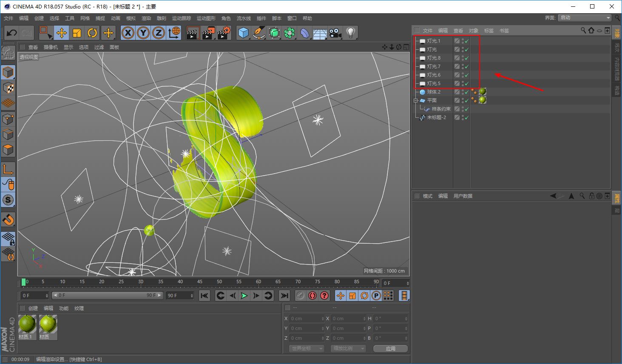Image resolution: width=622 pixels, height=364 pixels.
Task: Switch to texture mode checkered cube
Action: [x=8, y=88]
